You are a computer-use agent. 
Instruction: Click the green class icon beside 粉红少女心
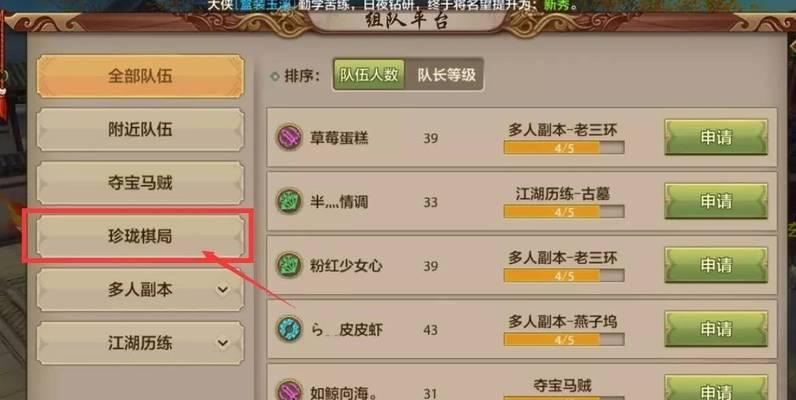(x=289, y=265)
